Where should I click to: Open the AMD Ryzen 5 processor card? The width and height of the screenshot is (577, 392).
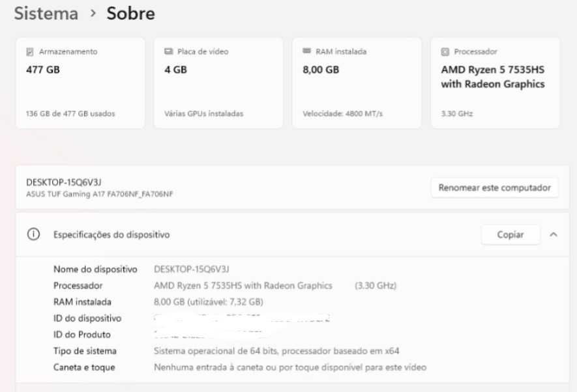[x=496, y=83]
